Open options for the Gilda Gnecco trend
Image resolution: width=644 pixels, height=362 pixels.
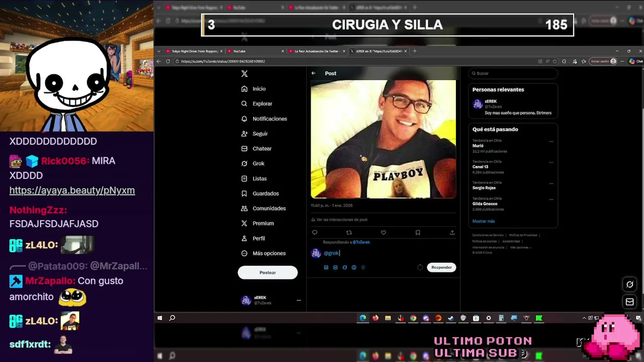tap(551, 200)
